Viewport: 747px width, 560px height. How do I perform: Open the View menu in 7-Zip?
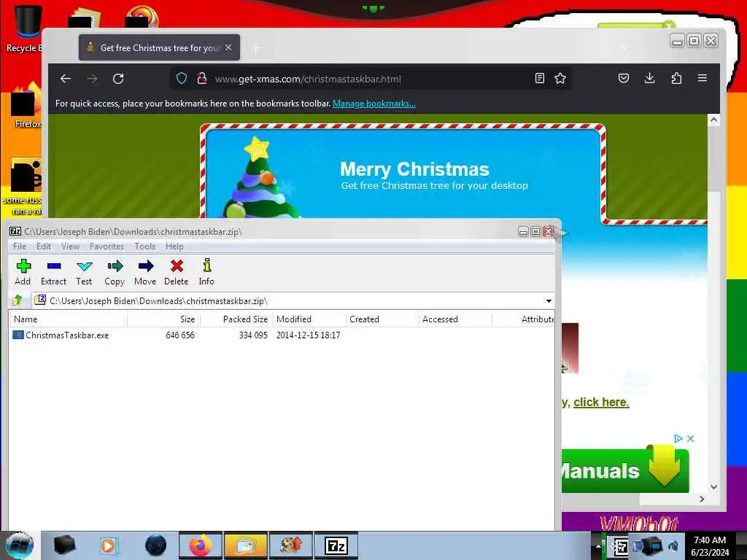(x=70, y=246)
